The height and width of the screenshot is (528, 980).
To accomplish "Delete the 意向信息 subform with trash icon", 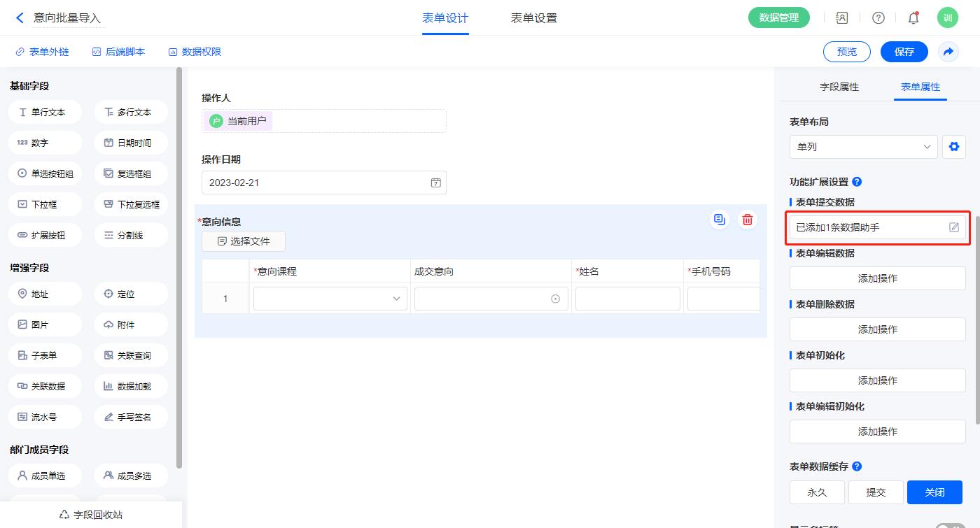I will point(748,220).
